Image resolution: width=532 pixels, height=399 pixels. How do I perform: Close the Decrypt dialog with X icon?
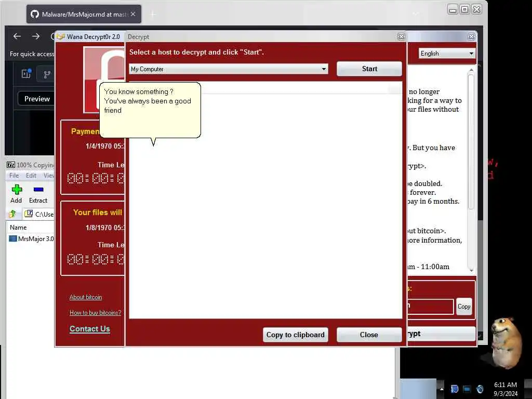(x=401, y=37)
